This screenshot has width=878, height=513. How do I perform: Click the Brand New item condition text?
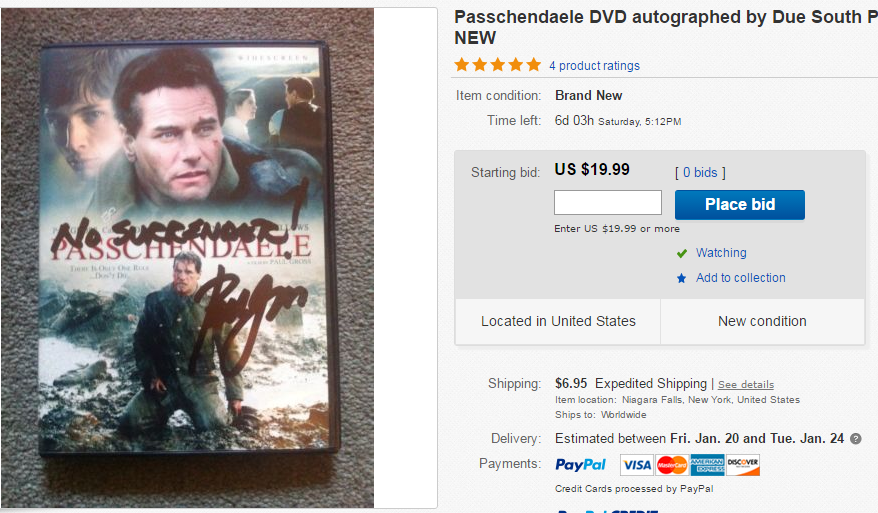pyautogui.click(x=588, y=96)
